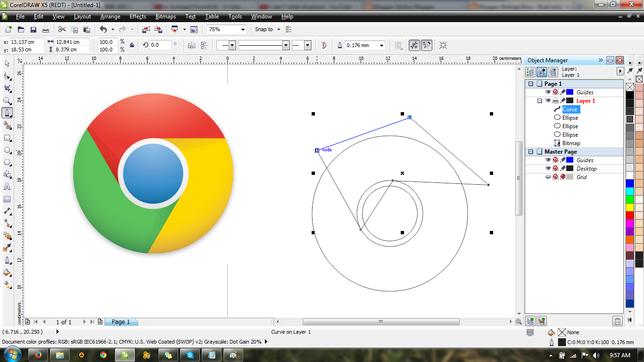Pick the red swatch in the color palette
644x362 pixels.
(x=630, y=215)
